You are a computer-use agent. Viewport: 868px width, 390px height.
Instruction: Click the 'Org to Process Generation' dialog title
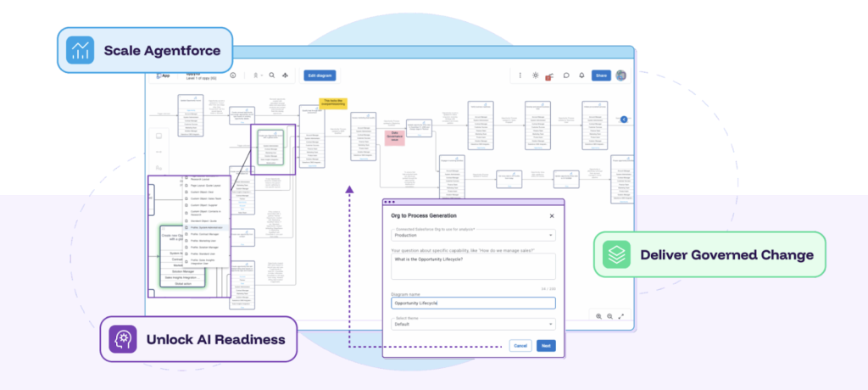pyautogui.click(x=424, y=216)
